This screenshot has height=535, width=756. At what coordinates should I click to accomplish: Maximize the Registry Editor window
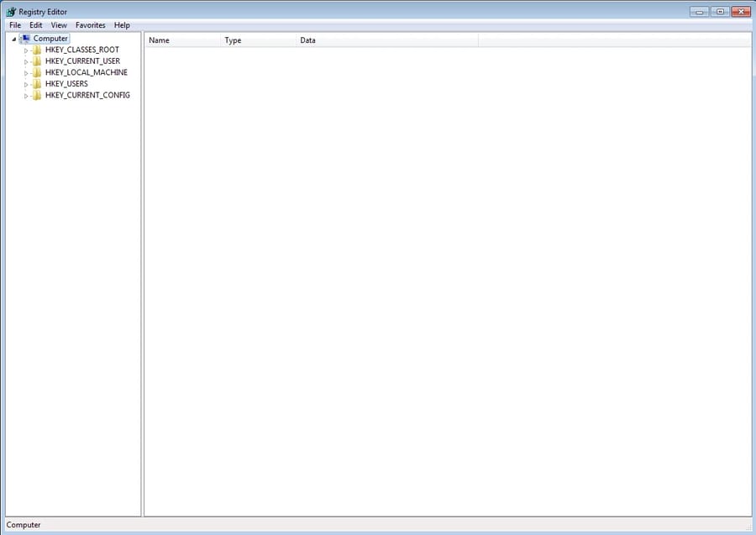click(x=721, y=12)
